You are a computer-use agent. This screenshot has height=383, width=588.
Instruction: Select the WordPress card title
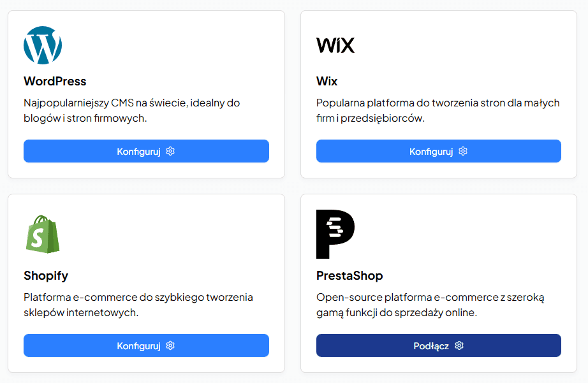pyautogui.click(x=55, y=82)
